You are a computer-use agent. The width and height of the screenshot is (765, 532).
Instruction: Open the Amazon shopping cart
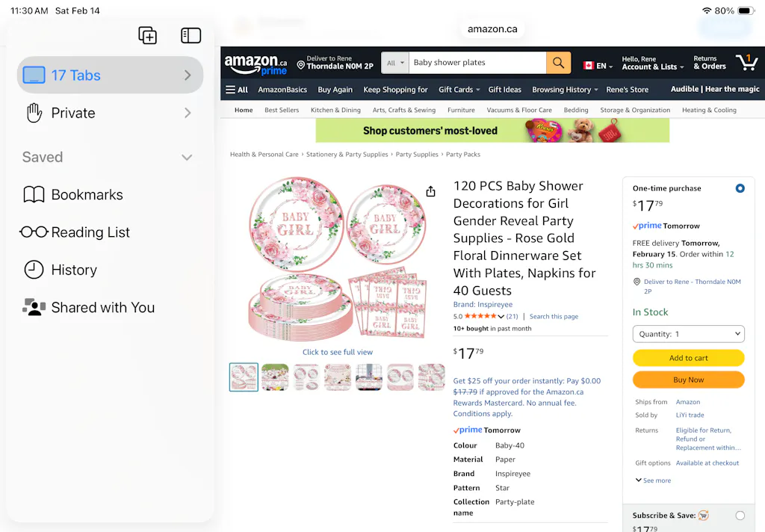[x=746, y=63]
